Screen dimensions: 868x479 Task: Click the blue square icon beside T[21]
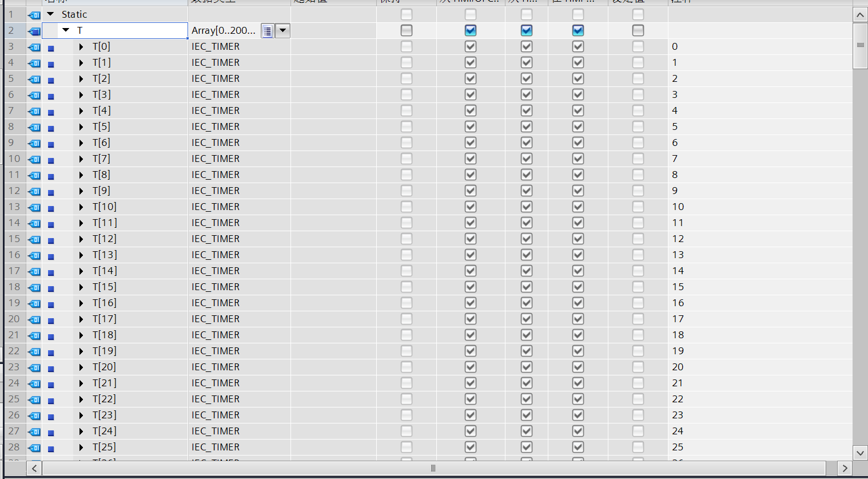[51, 384]
